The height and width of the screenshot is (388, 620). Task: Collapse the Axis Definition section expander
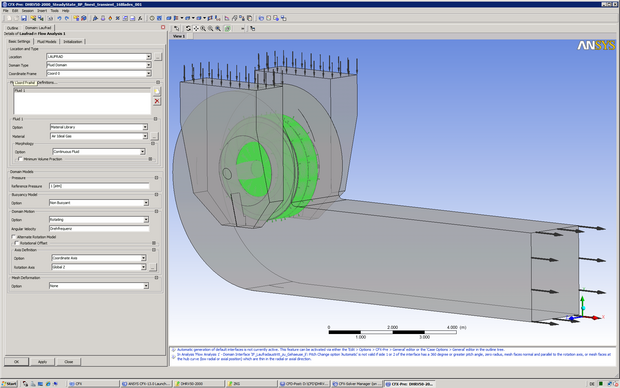(154, 250)
